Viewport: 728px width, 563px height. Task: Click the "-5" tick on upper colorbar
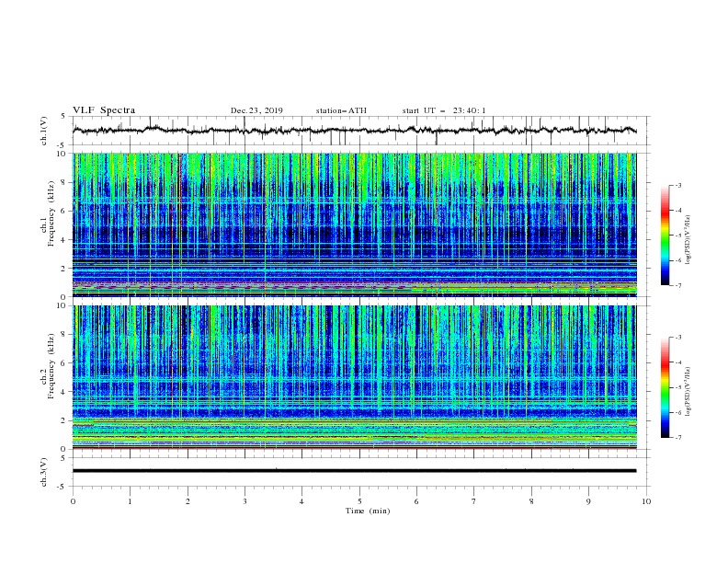[677, 236]
